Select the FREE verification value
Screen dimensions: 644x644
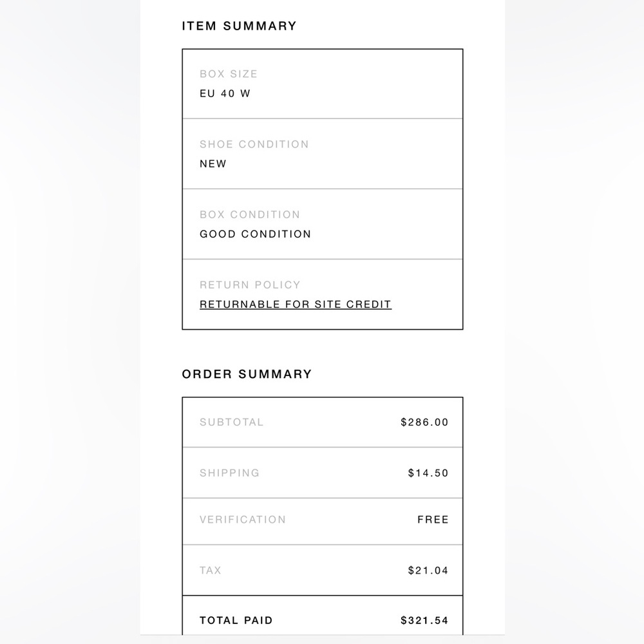point(433,520)
